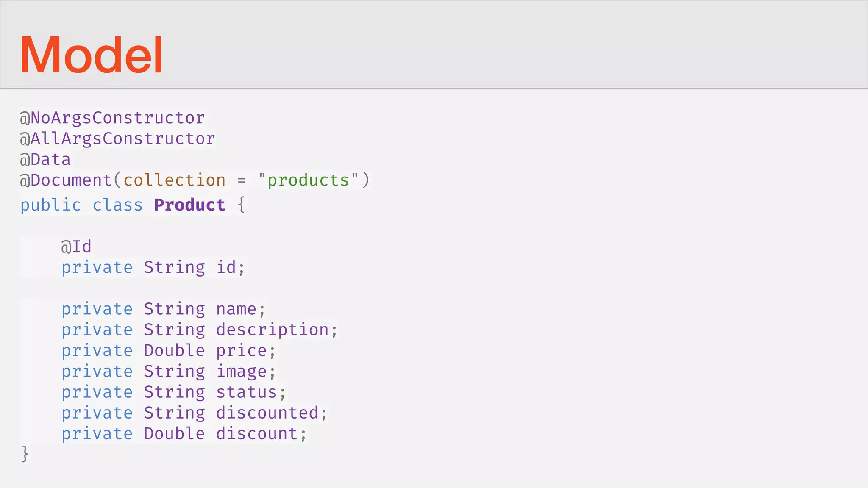Click the closing curly brace of the class
Screen dimensions: 868x488
click(x=25, y=454)
